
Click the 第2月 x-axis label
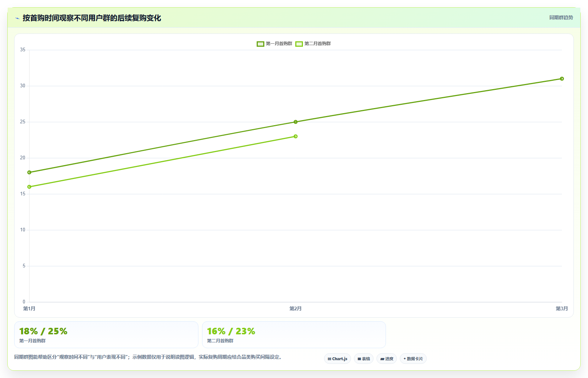pos(296,309)
